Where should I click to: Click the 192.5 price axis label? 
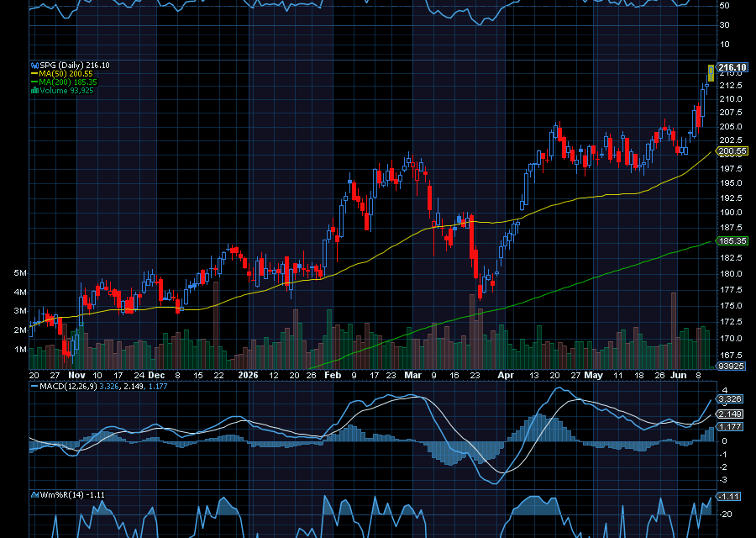point(731,198)
